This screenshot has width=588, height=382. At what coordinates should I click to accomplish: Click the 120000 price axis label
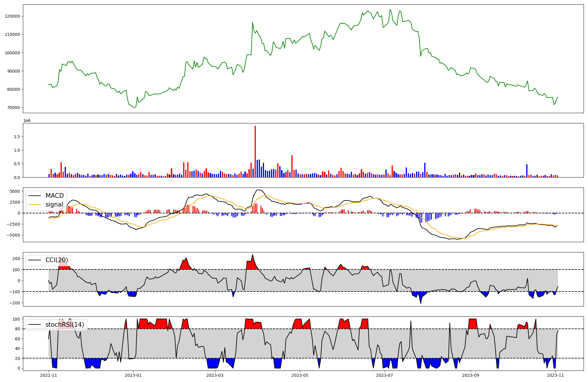12,16
